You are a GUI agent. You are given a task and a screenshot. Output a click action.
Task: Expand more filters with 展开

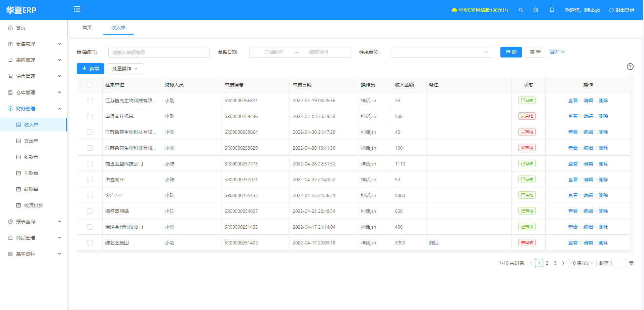pos(557,52)
